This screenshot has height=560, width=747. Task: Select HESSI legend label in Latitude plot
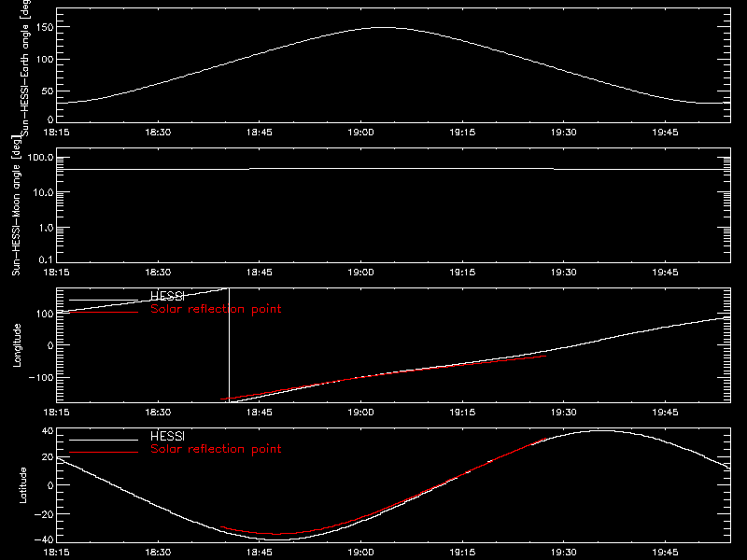[167, 436]
